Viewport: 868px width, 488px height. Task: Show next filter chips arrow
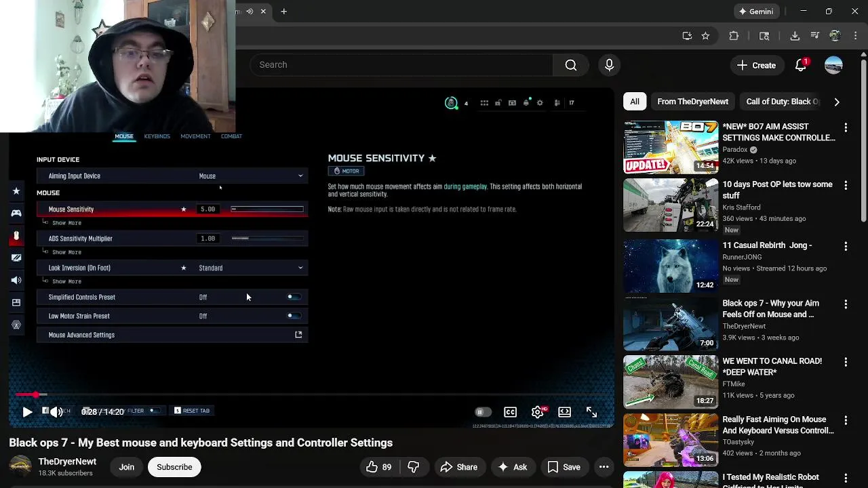tap(837, 102)
